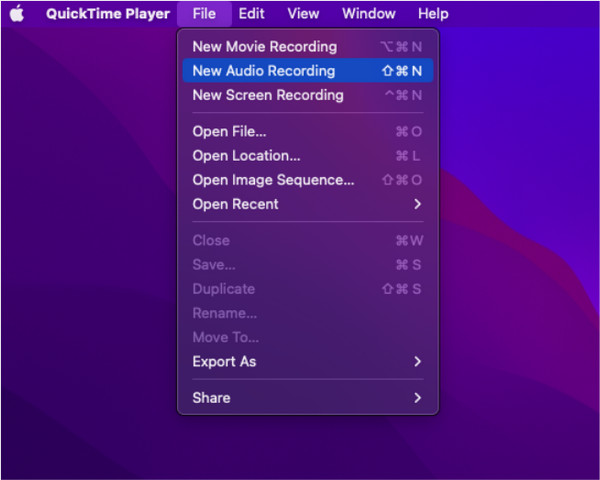Click the dimmed Close menu item
Screen dimensions: 600x480
tap(308, 240)
